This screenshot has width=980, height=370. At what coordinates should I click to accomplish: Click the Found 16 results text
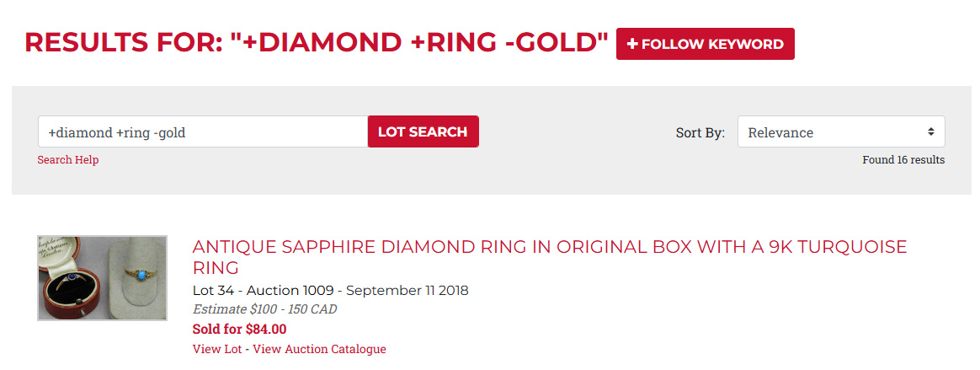point(903,160)
